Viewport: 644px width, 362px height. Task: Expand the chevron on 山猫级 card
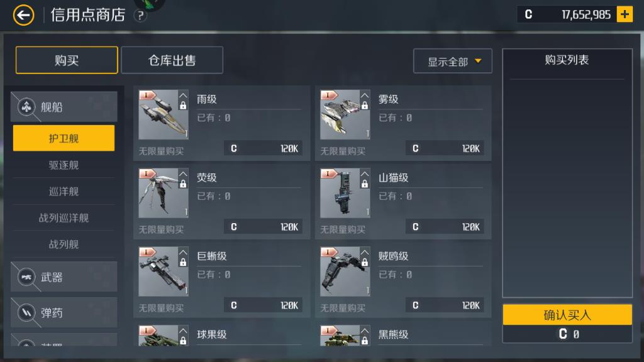(365, 173)
